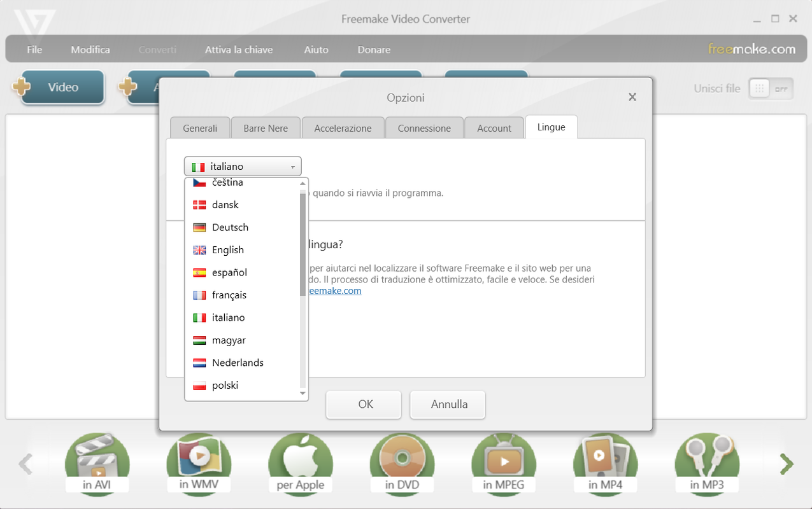Open the Modifica menu
This screenshot has width=812, height=509.
[x=90, y=50]
